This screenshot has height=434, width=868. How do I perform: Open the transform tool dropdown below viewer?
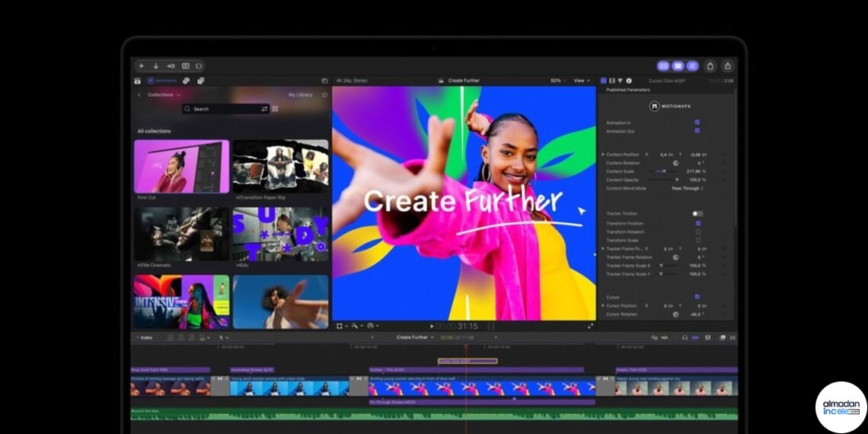(x=342, y=326)
